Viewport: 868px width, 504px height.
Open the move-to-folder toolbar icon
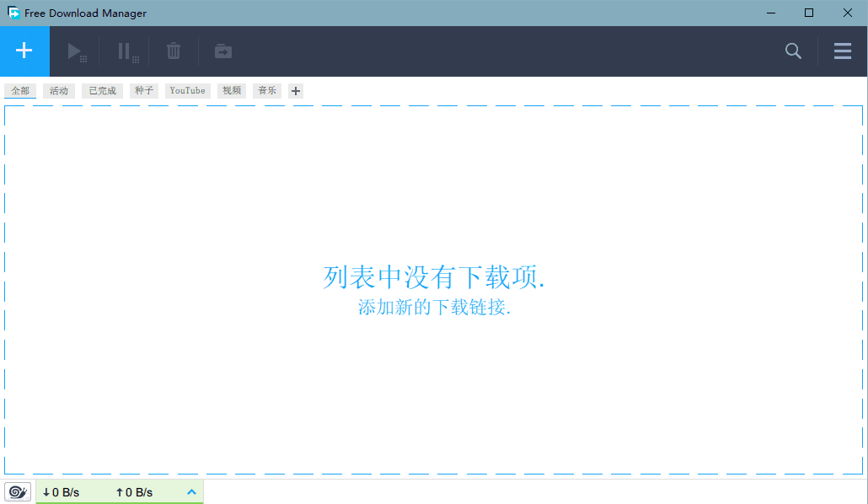pyautogui.click(x=222, y=51)
